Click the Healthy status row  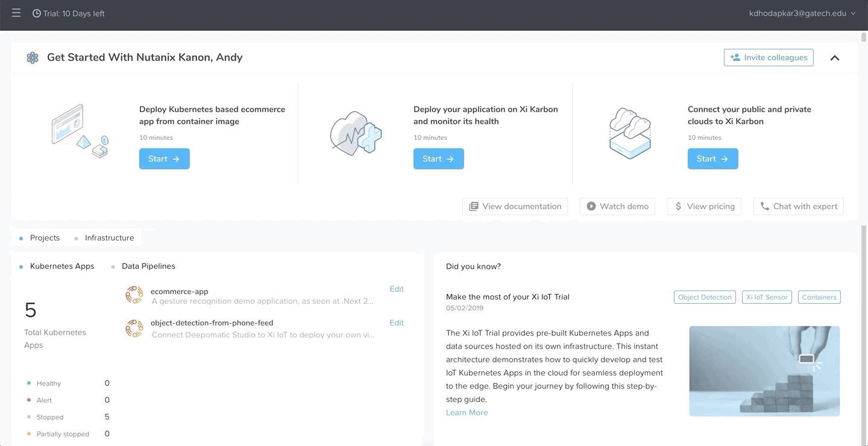point(68,383)
